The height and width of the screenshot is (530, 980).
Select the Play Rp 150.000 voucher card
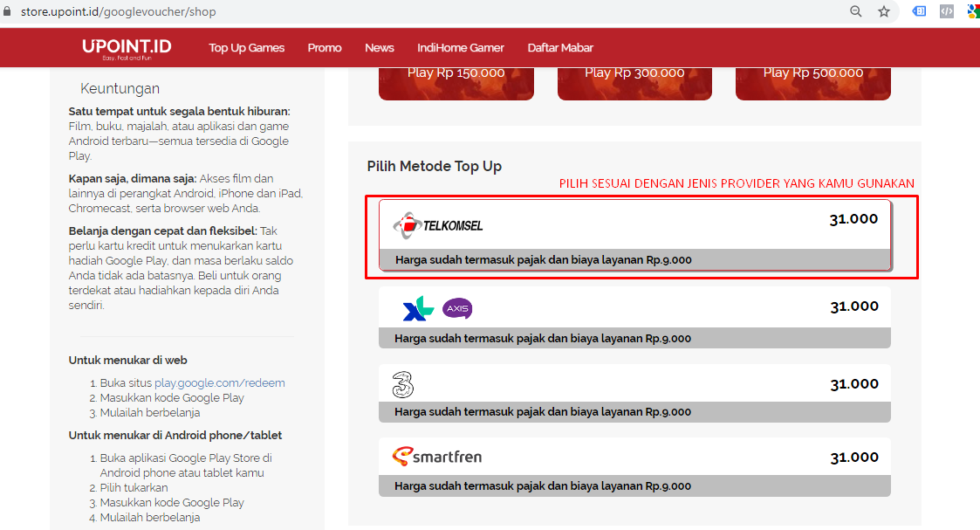pyautogui.click(x=456, y=83)
